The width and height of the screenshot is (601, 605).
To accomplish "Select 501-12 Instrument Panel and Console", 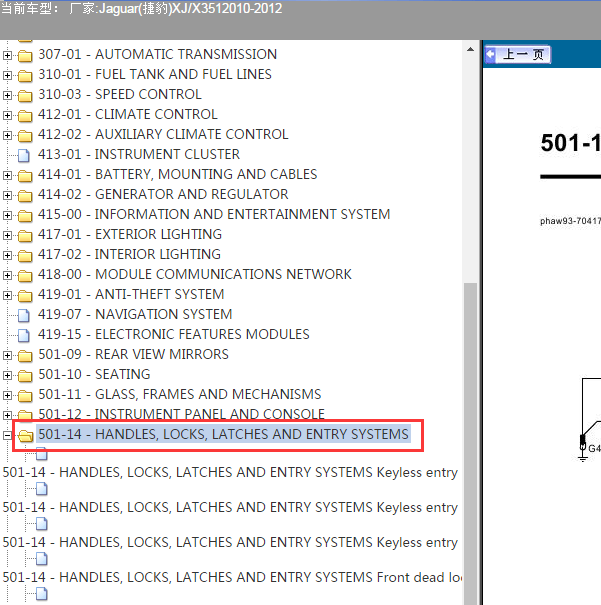I will (x=181, y=414).
